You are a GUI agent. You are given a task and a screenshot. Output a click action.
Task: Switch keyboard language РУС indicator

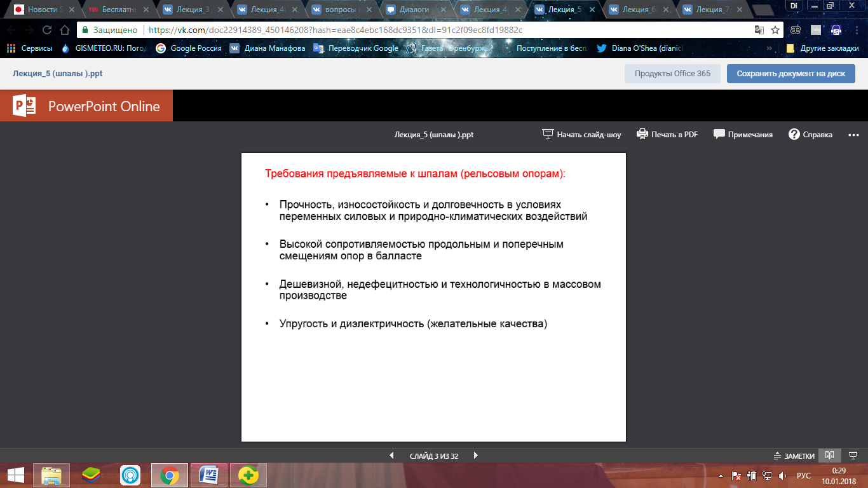coord(804,475)
